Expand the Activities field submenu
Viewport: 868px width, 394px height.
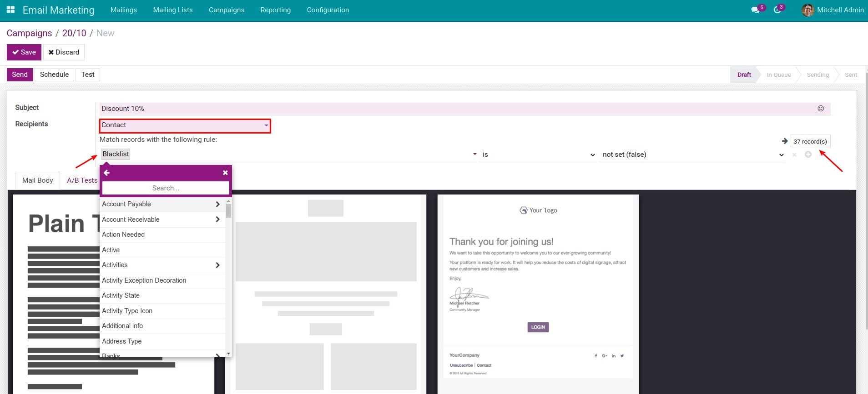click(x=217, y=265)
